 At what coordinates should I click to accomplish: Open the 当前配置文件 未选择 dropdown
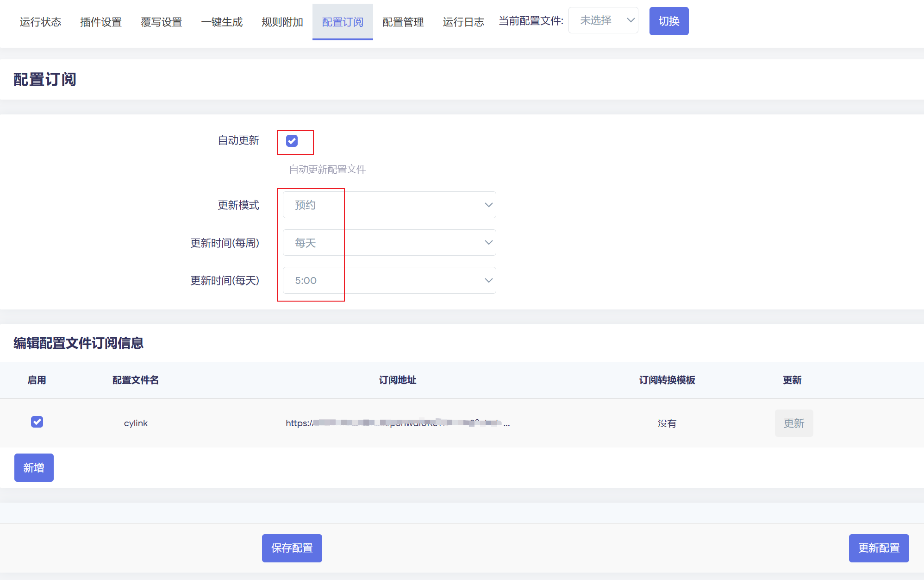click(603, 20)
